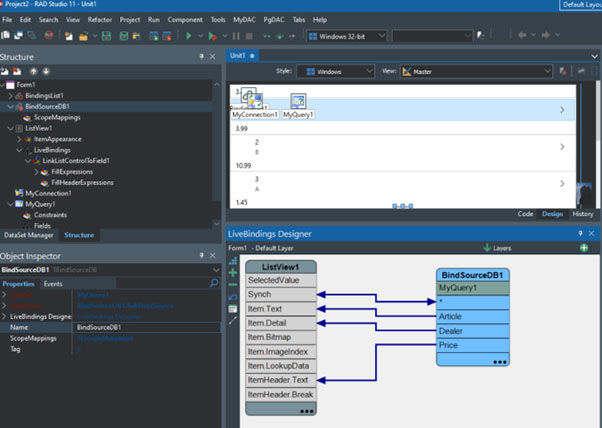
Task: Open the dropdown arrow beside Run button
Action: (200, 36)
